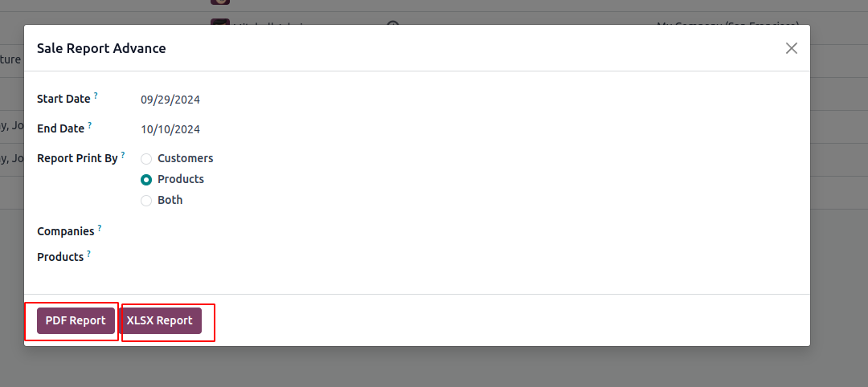Select the Customers radio option
Image resolution: width=868 pixels, height=387 pixels.
pos(146,159)
